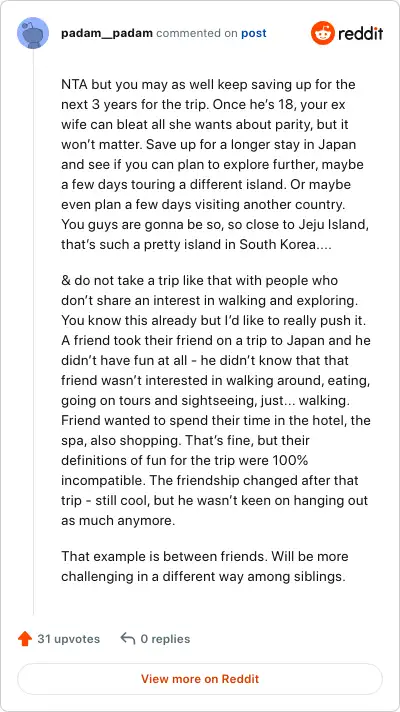This screenshot has height=712, width=400.
Task: Click the "commented on" header text
Action: (197, 34)
